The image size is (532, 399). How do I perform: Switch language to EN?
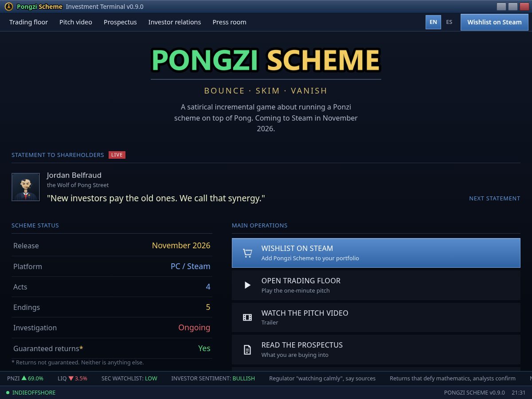point(433,22)
